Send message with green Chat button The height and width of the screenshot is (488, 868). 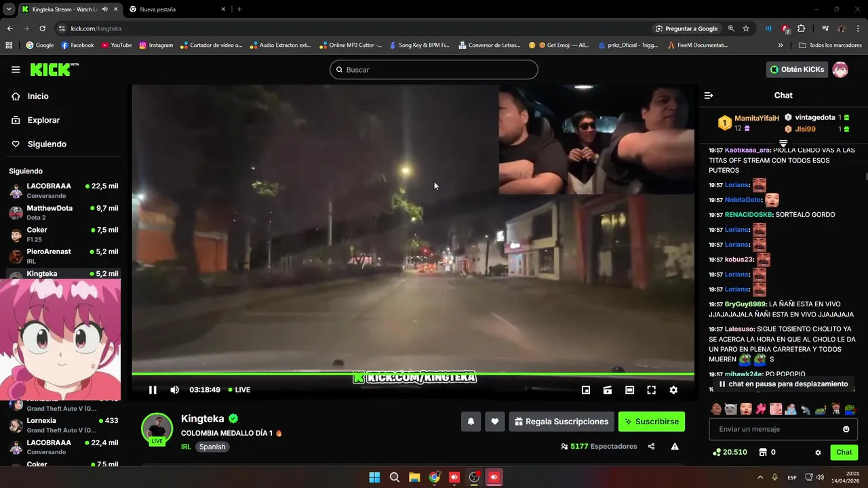844,452
